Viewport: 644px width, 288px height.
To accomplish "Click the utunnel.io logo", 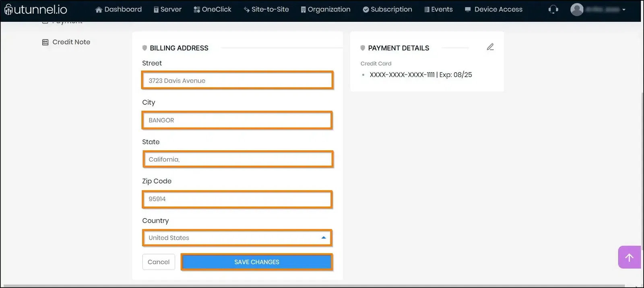I will point(35,9).
